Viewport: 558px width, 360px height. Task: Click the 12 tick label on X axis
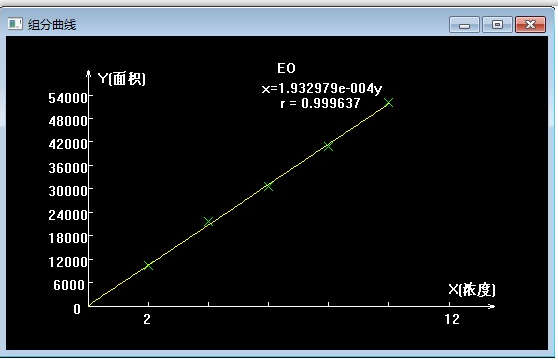(452, 319)
